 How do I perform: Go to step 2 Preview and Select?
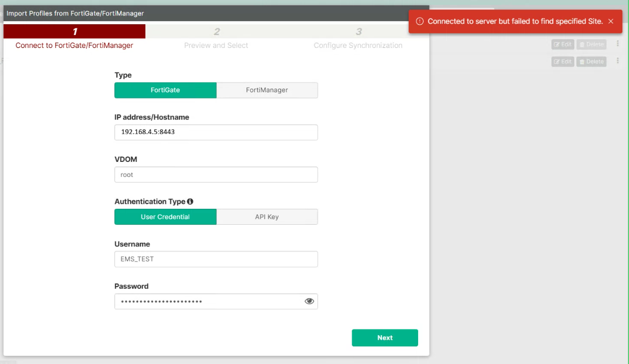coord(216,38)
